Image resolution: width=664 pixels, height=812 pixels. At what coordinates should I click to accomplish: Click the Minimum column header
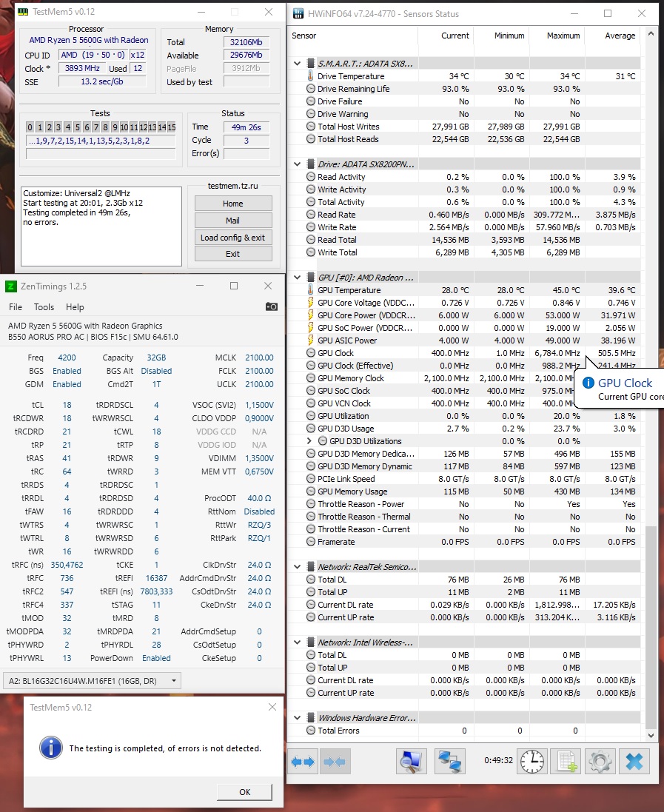click(501, 36)
